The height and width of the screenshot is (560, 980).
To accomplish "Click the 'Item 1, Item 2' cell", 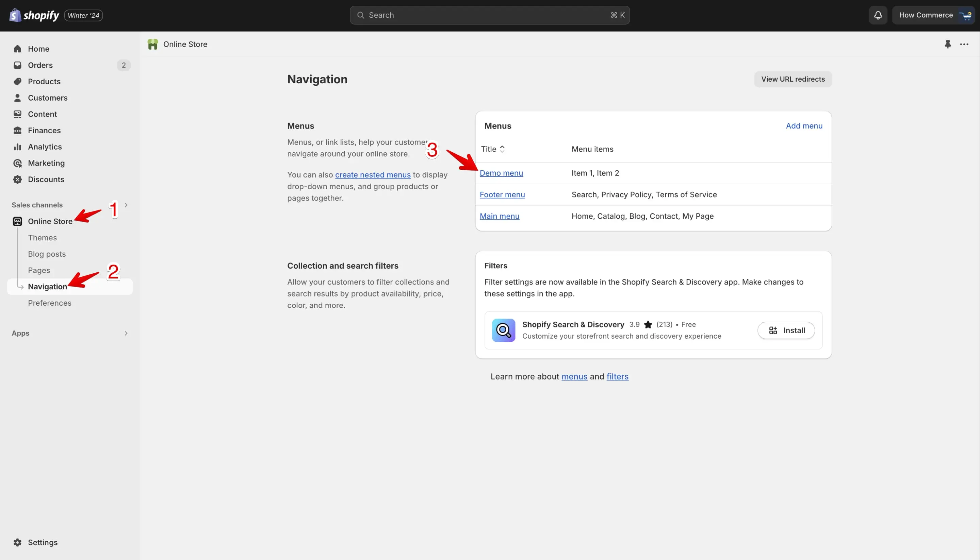I will [595, 173].
